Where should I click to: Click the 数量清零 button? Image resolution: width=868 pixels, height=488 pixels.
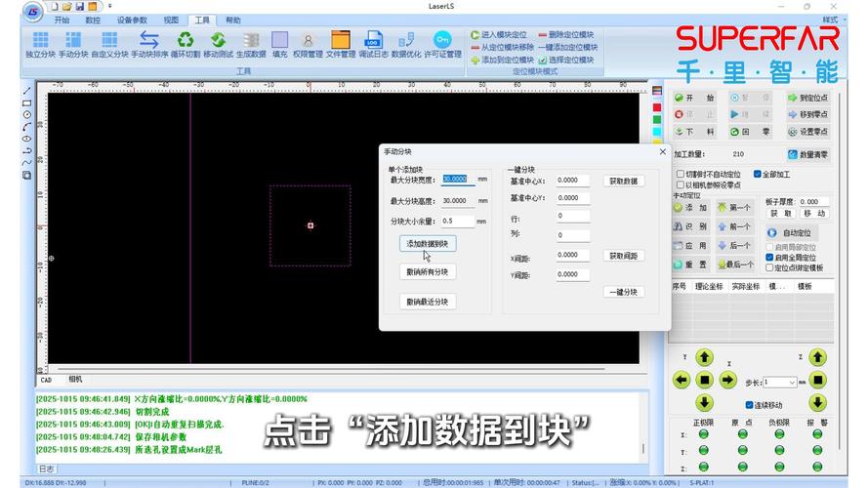(808, 154)
